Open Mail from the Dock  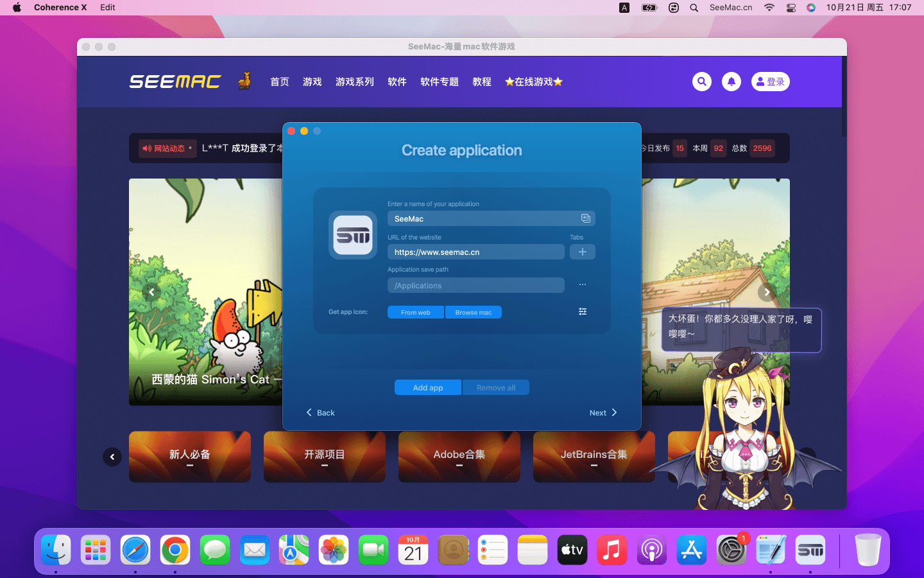point(255,550)
